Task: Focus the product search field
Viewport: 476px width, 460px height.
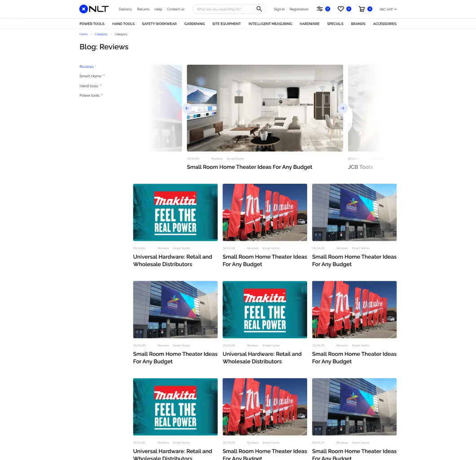Action: pyautogui.click(x=225, y=9)
